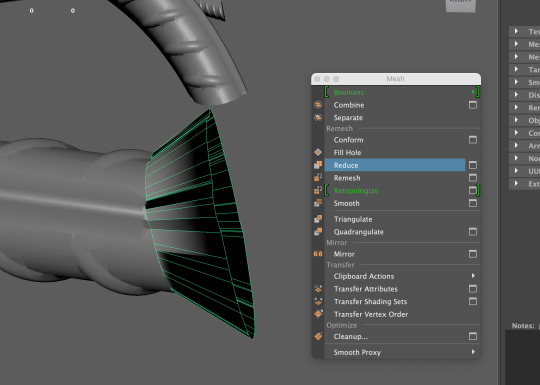Open Conform options box
Viewport: 540px width, 385px height.
[473, 139]
